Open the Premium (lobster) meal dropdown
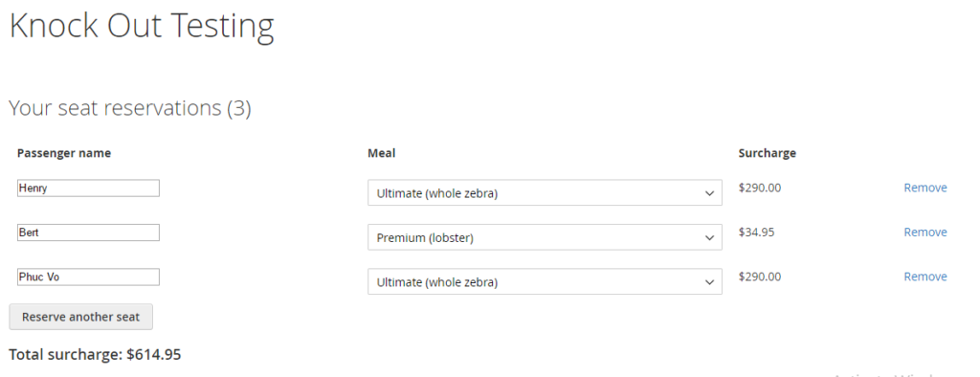980x377 pixels. tap(545, 237)
